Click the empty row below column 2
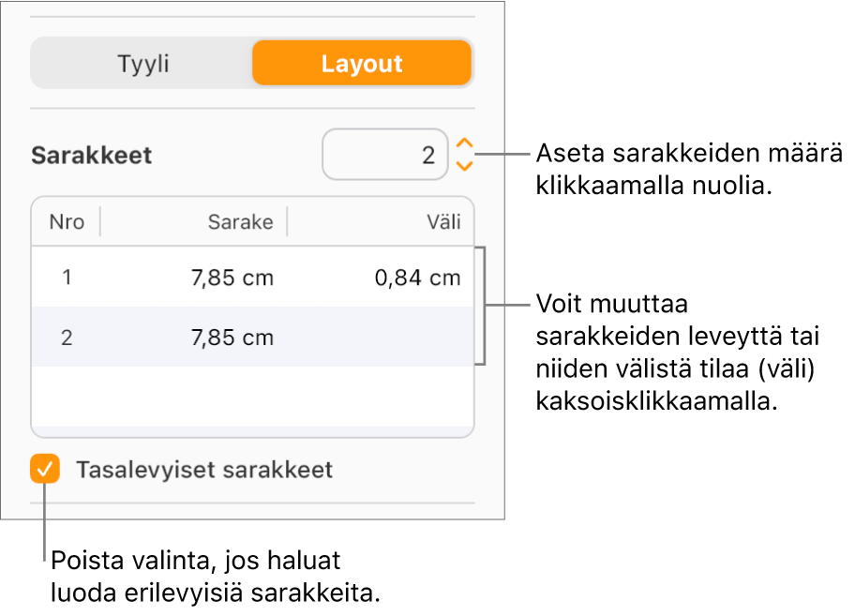855x616 pixels. click(x=253, y=394)
